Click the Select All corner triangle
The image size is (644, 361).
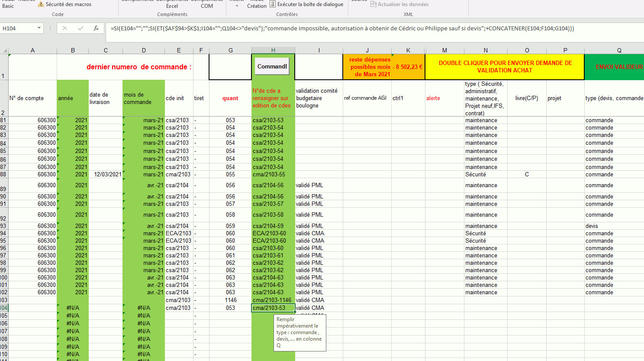coord(5,51)
